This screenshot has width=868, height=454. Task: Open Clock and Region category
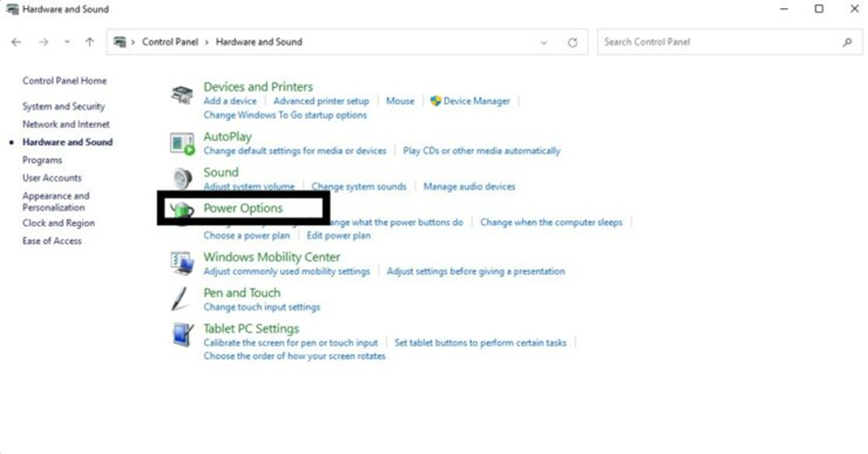coord(59,223)
